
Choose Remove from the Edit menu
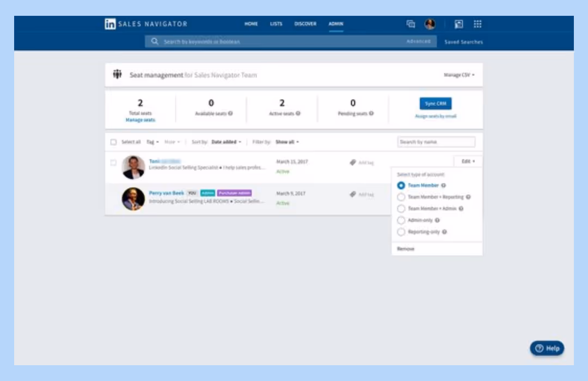[406, 249]
